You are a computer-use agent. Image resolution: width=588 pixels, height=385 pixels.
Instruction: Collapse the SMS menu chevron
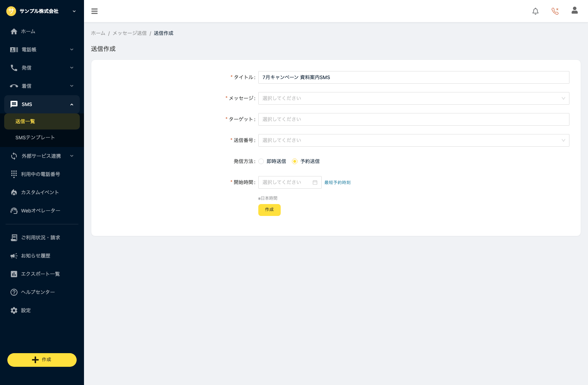72,104
